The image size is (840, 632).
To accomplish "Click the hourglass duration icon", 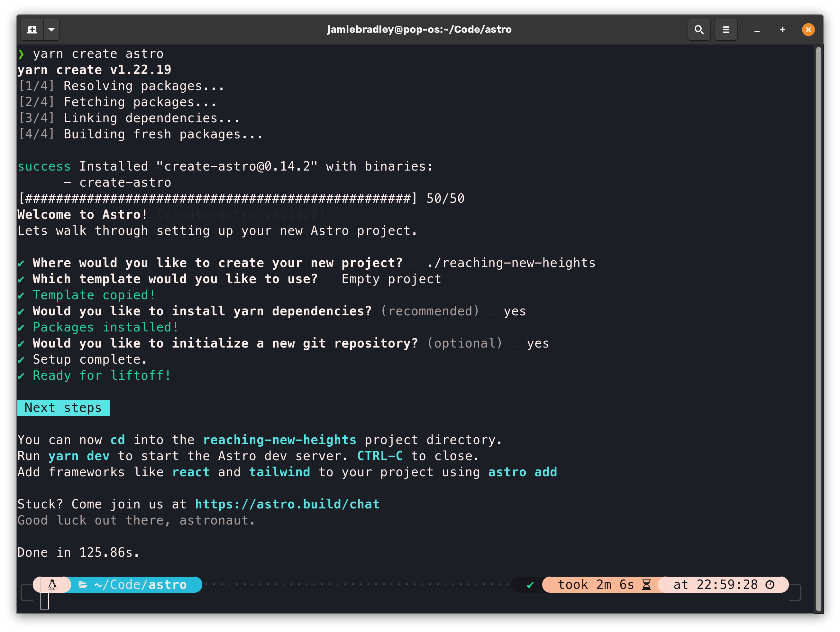I will coord(646,584).
